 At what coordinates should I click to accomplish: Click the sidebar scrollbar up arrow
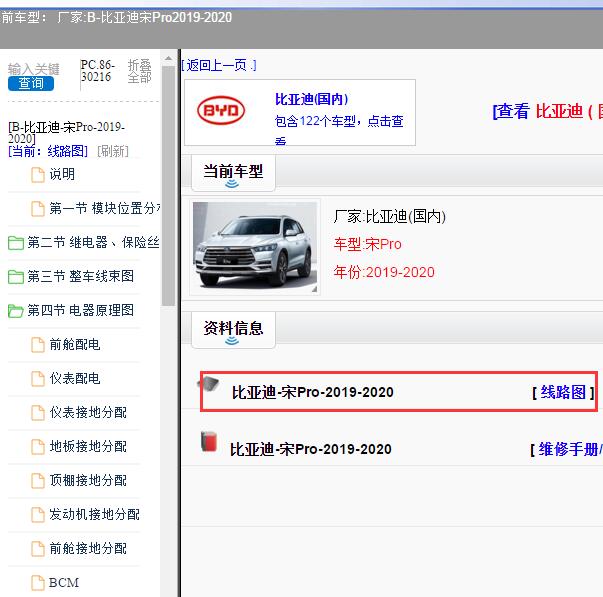coord(168,58)
